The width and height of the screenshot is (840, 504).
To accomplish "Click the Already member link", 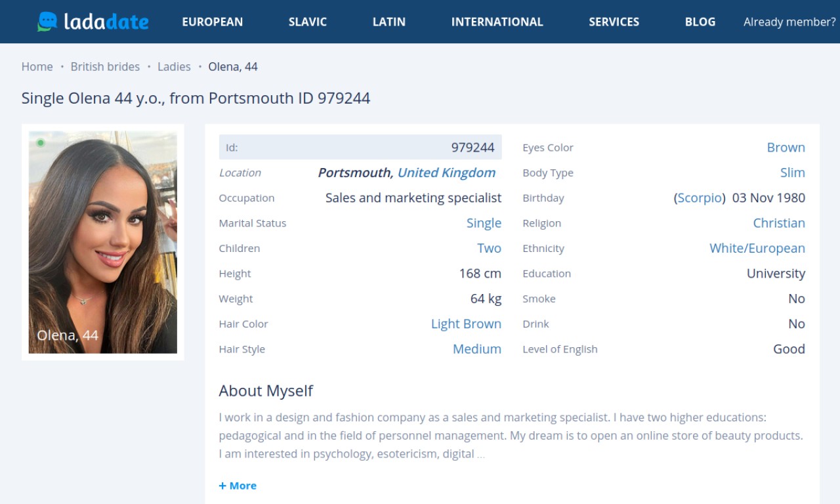I will 789,22.
